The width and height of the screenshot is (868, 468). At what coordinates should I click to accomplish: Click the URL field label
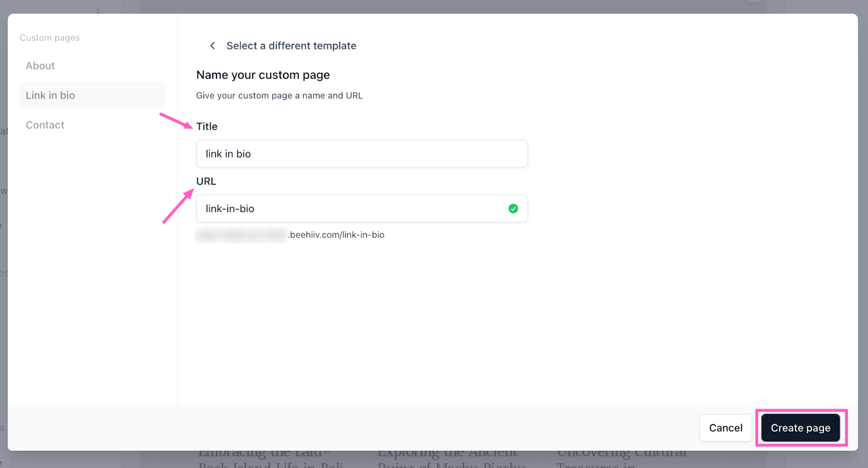coord(206,181)
